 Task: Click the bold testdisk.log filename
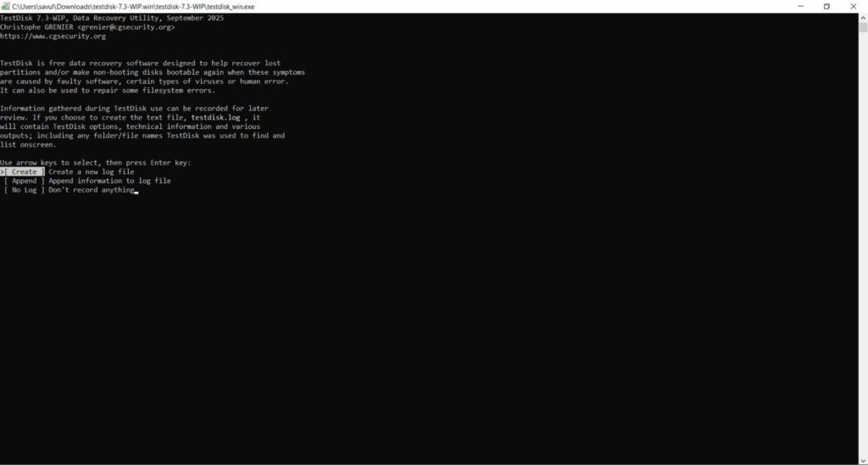pyautogui.click(x=215, y=117)
